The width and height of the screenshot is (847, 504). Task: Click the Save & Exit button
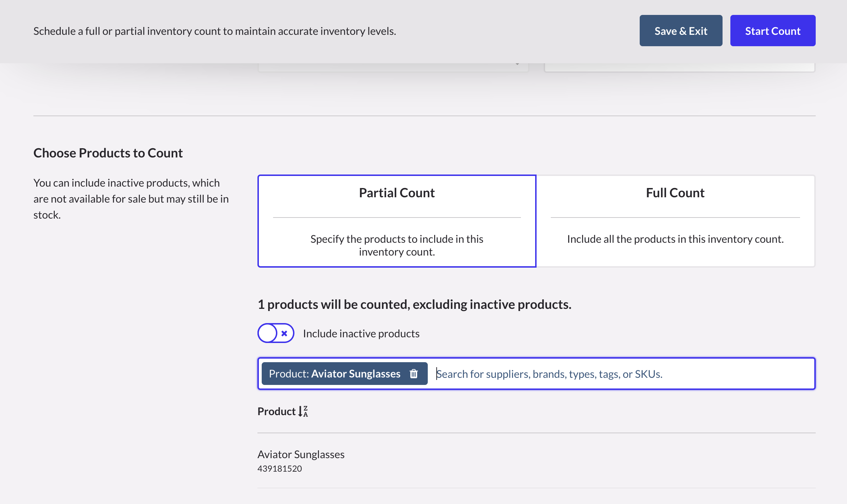coord(681,31)
